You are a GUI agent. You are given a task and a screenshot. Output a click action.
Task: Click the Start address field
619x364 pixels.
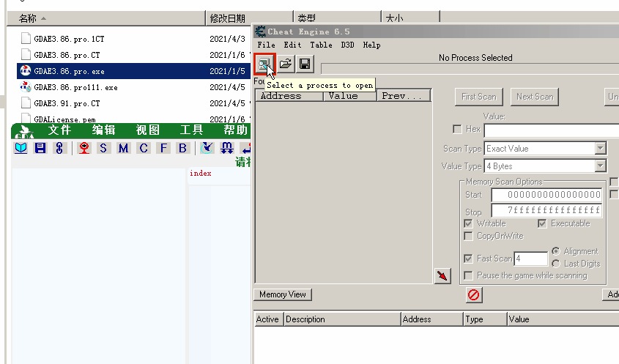(546, 195)
